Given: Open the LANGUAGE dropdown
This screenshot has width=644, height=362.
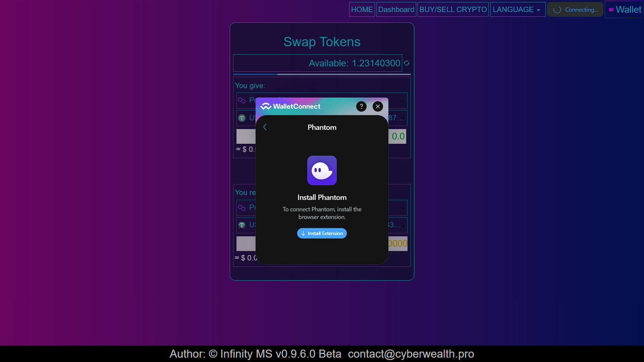Looking at the screenshot, I should tap(517, 9).
